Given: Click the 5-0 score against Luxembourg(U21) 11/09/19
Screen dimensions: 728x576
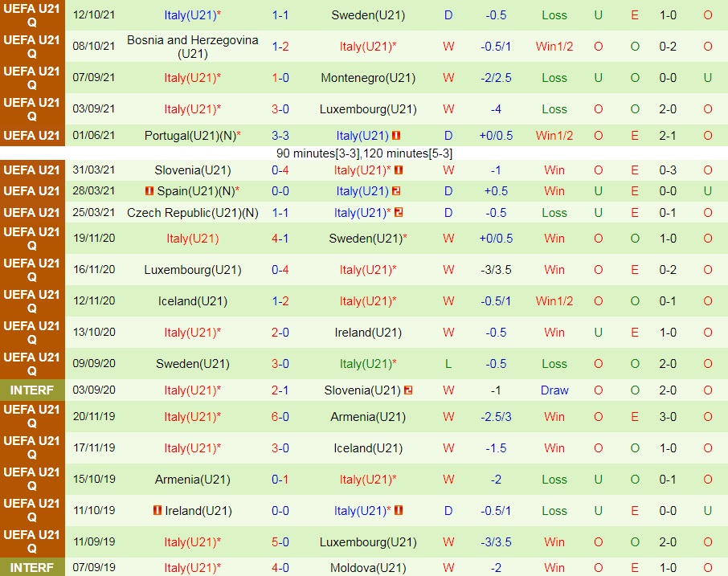Looking at the screenshot, I should tap(280, 542).
